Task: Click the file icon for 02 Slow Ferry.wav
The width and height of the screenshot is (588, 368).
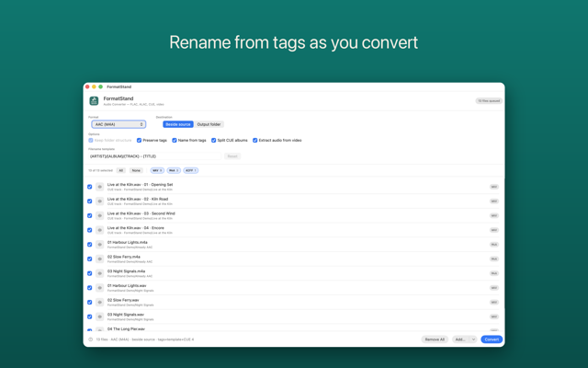Action: coord(99,303)
